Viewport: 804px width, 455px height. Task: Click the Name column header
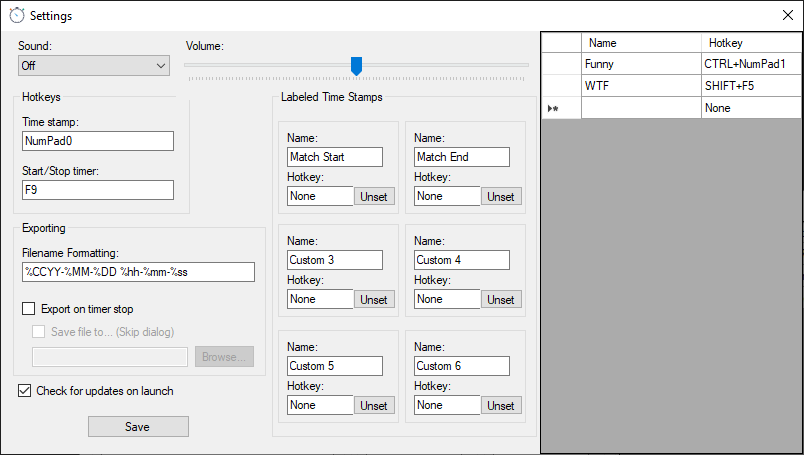click(x=641, y=43)
